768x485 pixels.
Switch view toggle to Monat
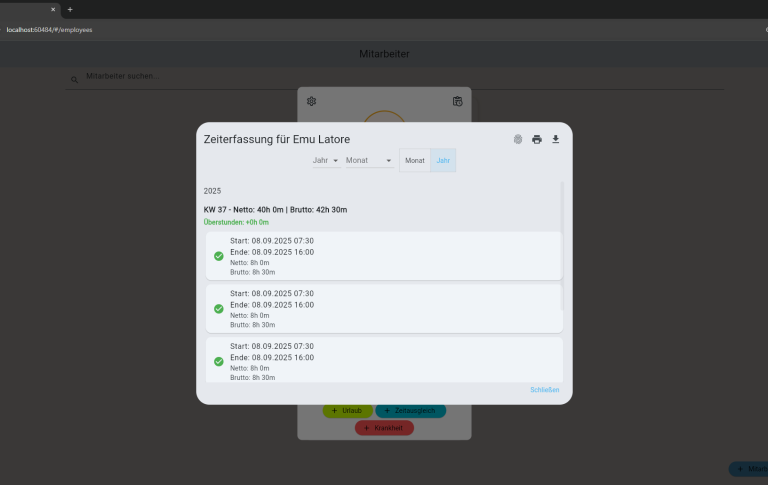(415, 161)
